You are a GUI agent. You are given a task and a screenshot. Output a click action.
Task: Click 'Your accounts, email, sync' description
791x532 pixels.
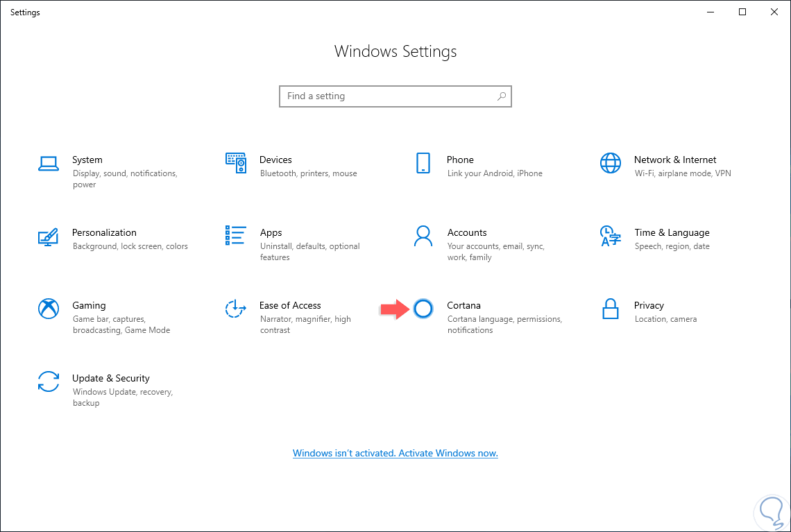[496, 252]
